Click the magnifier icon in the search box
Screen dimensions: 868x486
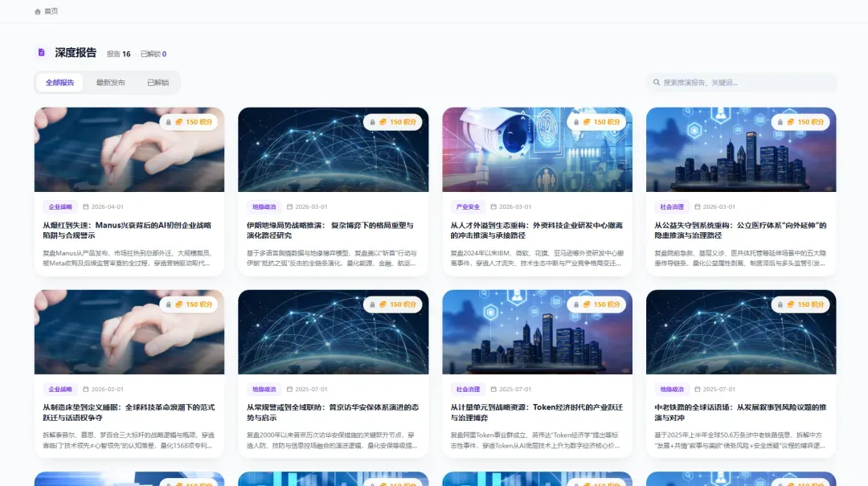(x=657, y=83)
